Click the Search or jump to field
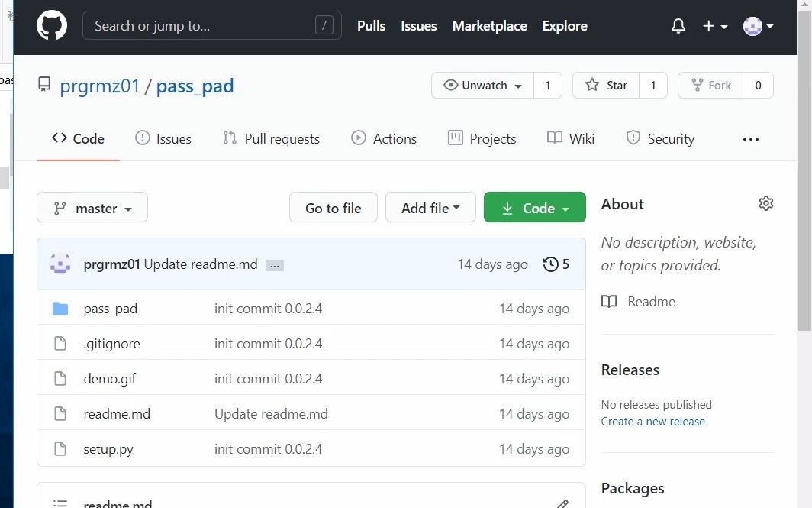 tap(211, 26)
